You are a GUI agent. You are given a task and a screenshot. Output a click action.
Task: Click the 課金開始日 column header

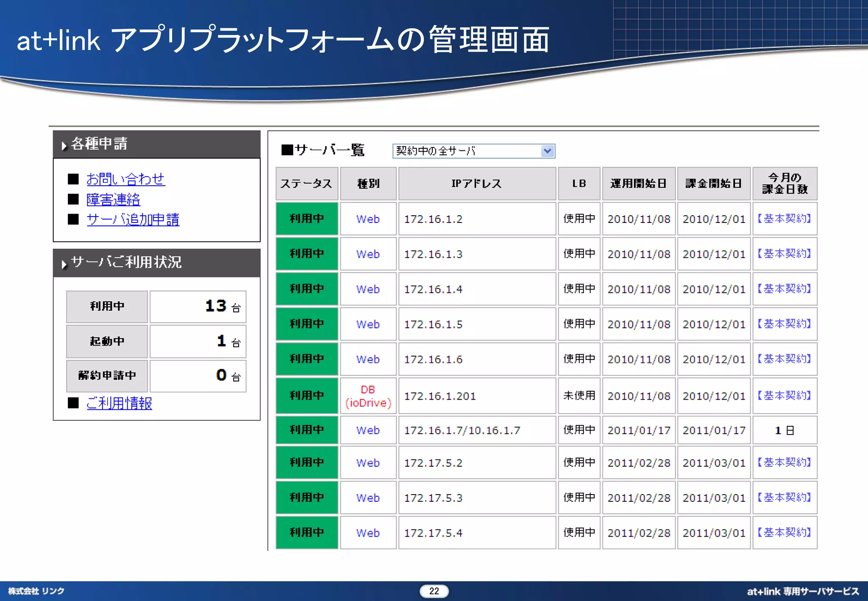point(714,184)
